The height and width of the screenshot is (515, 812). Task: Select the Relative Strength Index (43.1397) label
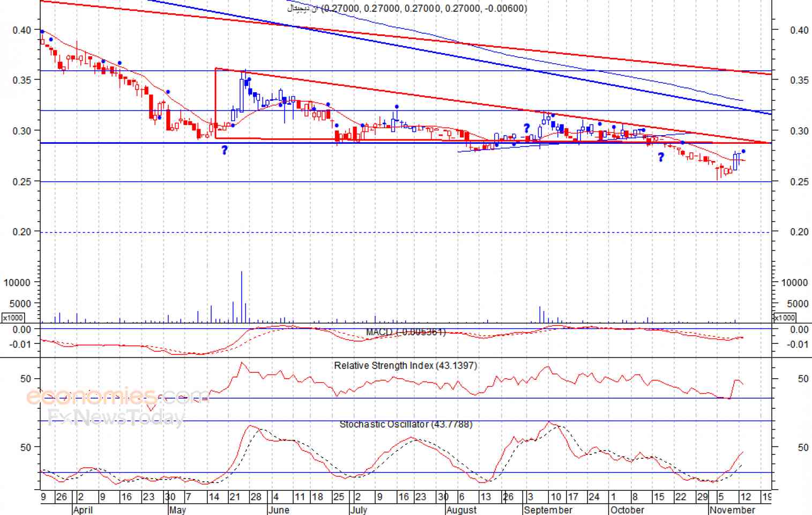tap(406, 365)
